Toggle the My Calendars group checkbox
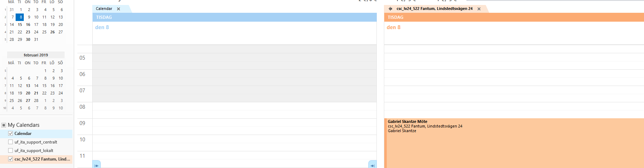 tap(4, 125)
